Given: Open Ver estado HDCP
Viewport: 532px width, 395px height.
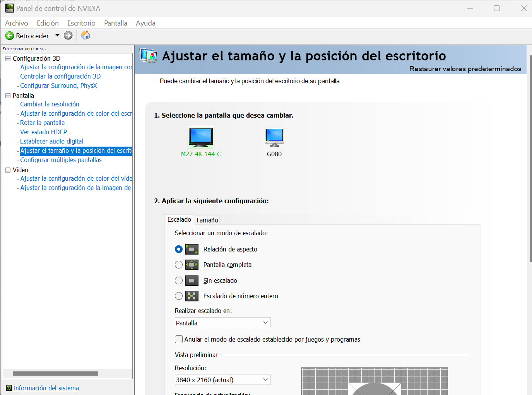Looking at the screenshot, I should [43, 132].
